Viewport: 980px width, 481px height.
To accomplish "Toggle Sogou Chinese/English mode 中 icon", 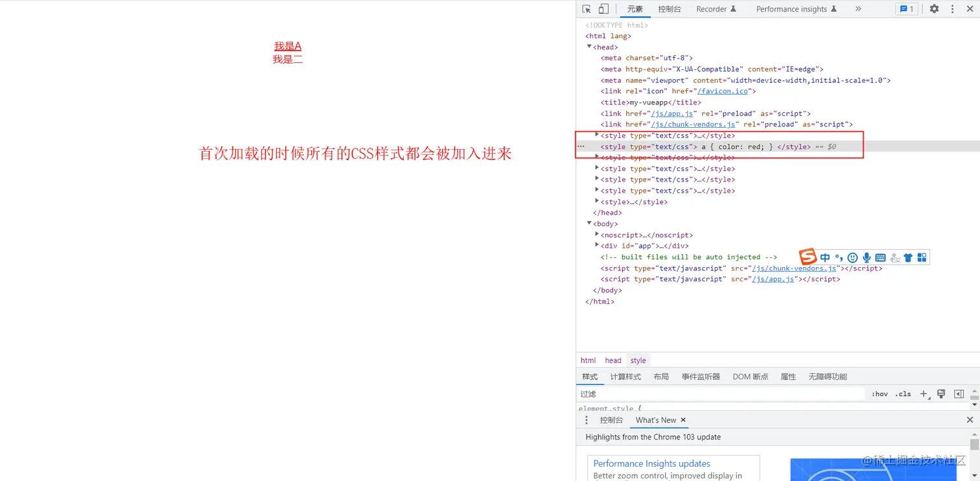I will 825,257.
